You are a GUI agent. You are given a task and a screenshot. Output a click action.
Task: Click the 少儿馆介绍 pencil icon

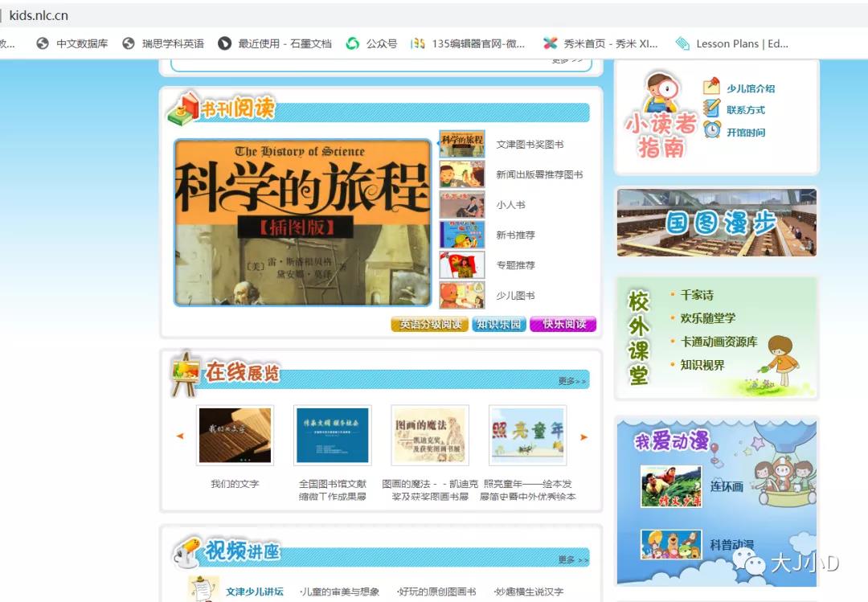[x=711, y=87]
